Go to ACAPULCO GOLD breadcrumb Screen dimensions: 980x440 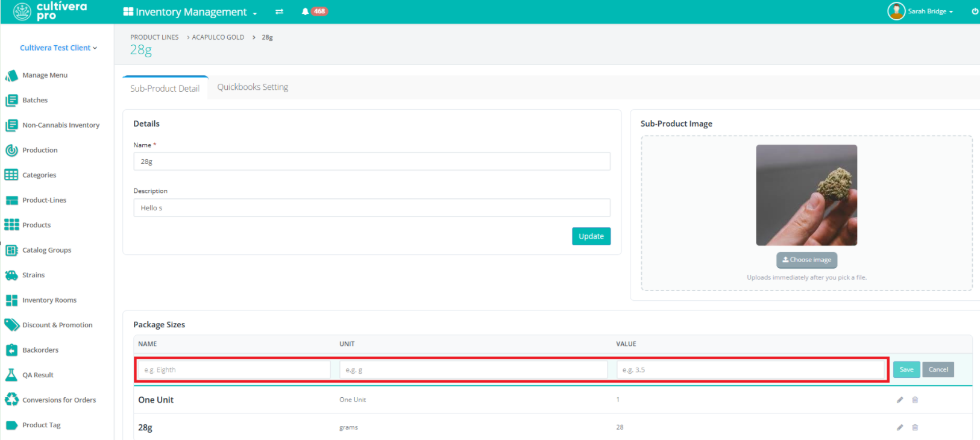[218, 37]
